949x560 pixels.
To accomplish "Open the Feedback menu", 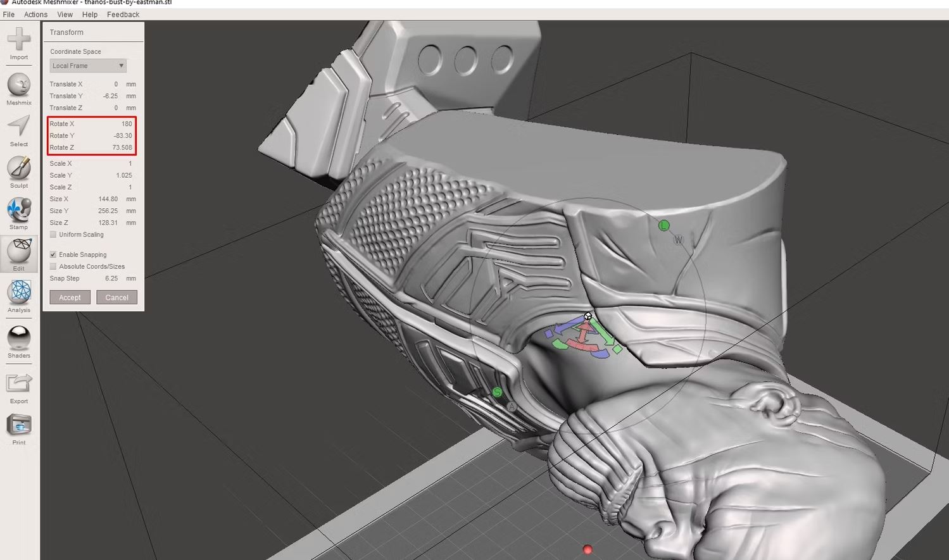I will click(x=123, y=15).
